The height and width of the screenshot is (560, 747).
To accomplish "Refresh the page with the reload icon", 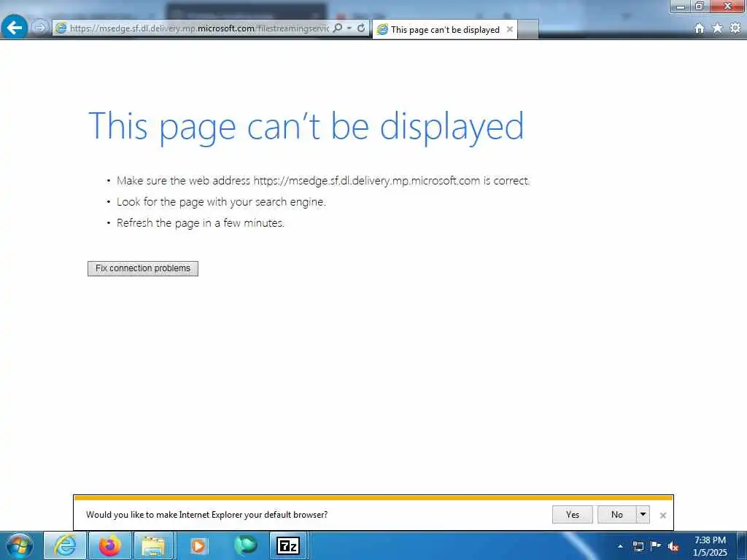I will (x=361, y=28).
